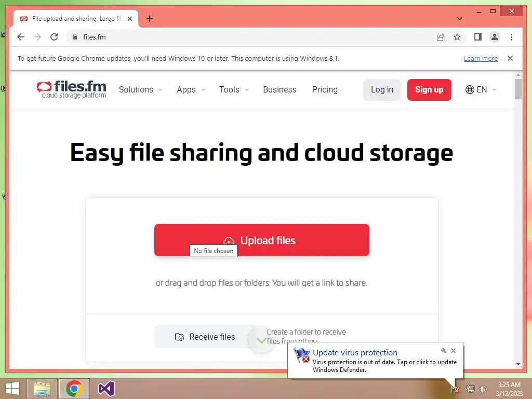Screen dimensions: 532x399
Task: Open the Pricing page
Action: click(x=325, y=89)
